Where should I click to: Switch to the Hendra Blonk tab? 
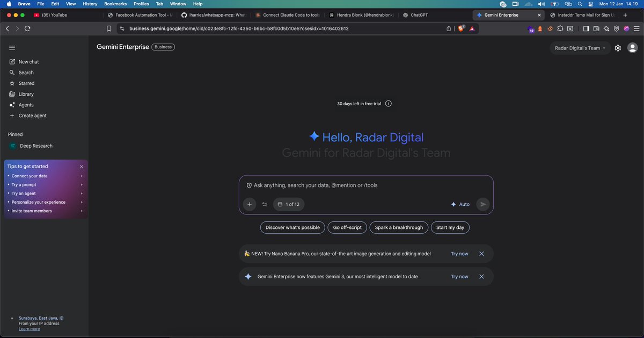361,15
